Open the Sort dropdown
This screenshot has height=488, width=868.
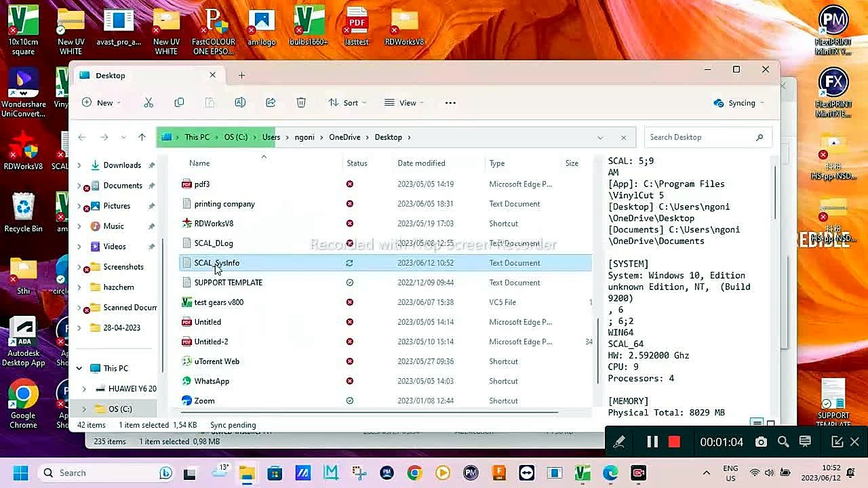347,103
